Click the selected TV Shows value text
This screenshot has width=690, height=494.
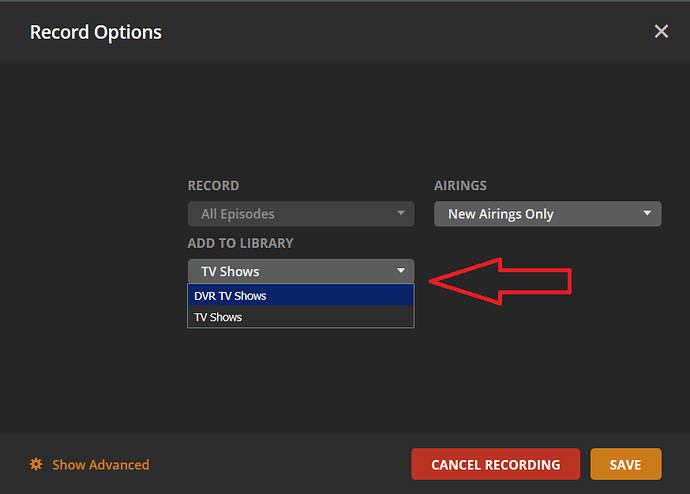pyautogui.click(x=230, y=271)
